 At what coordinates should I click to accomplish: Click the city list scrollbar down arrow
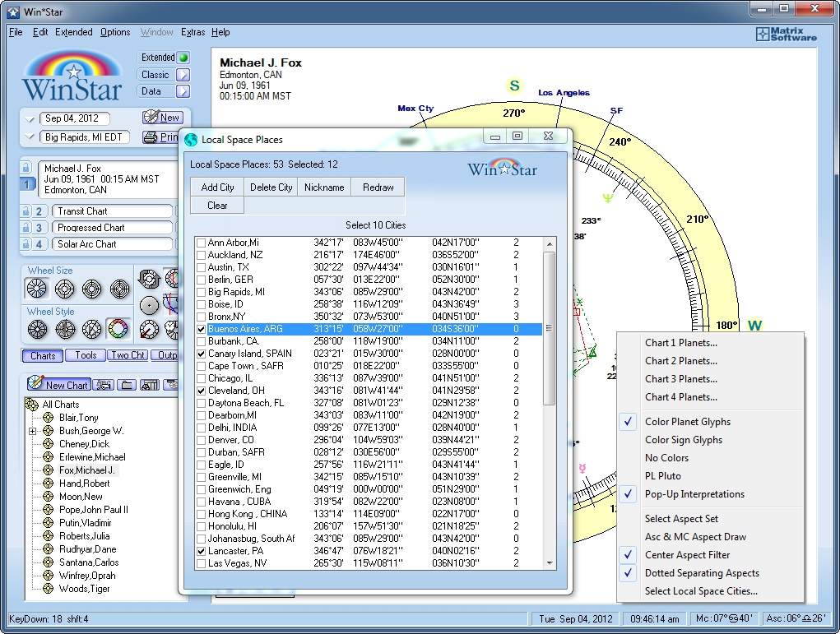click(x=549, y=562)
